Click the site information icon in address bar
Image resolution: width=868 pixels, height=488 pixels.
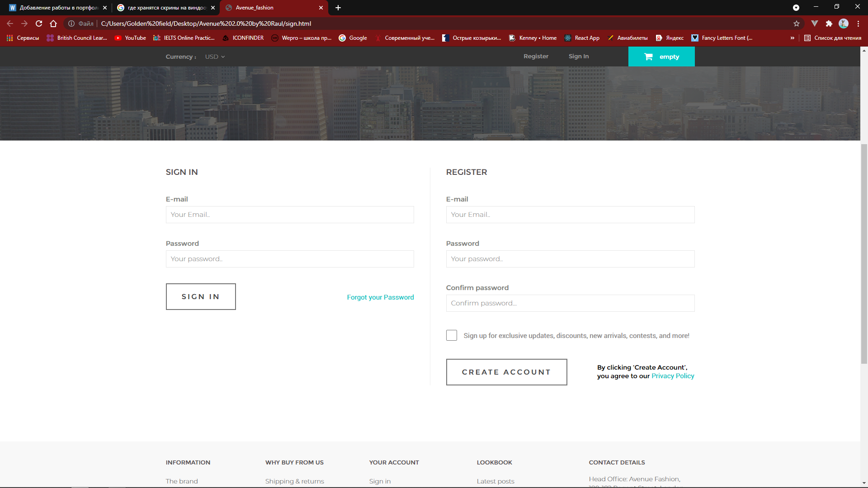(71, 23)
